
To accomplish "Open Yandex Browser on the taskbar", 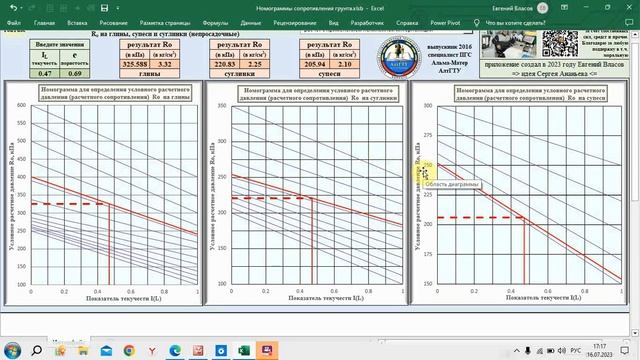I will click(152, 350).
